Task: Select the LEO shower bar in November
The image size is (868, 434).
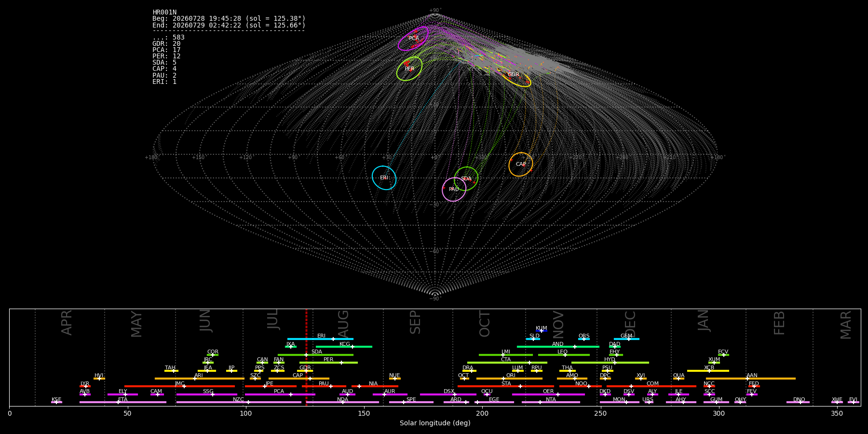Action: 564,355
